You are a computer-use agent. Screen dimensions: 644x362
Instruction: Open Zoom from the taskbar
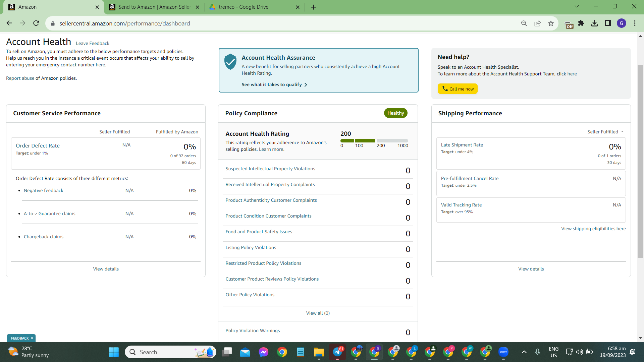pyautogui.click(x=503, y=352)
